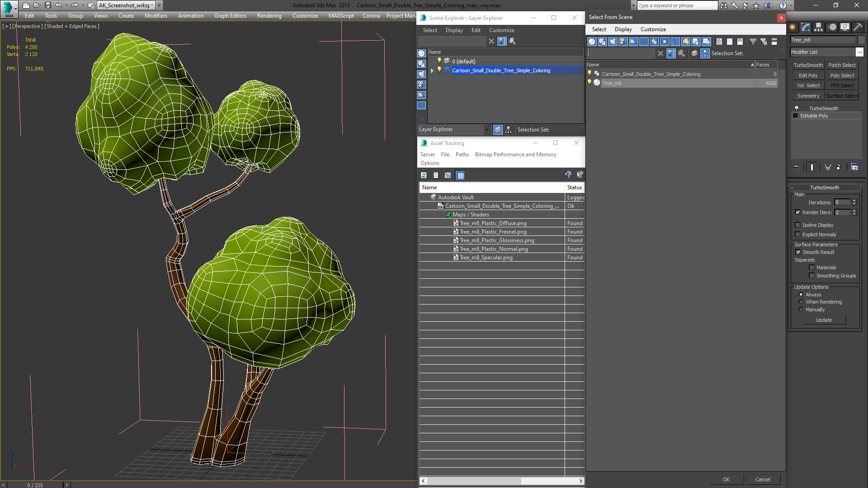
Task: Toggle Display Geometry icon in Scene Explorer sidebar
Action: click(x=421, y=53)
